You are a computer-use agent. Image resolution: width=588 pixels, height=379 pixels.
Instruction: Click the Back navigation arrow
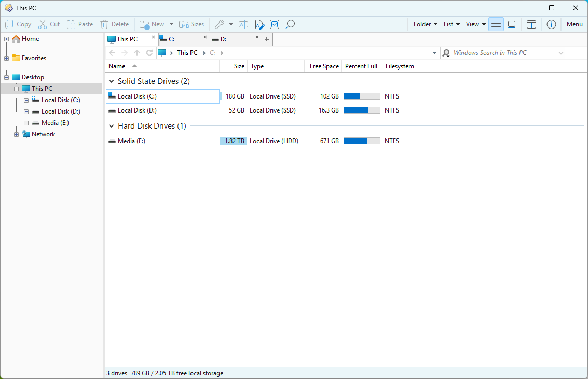(112, 53)
